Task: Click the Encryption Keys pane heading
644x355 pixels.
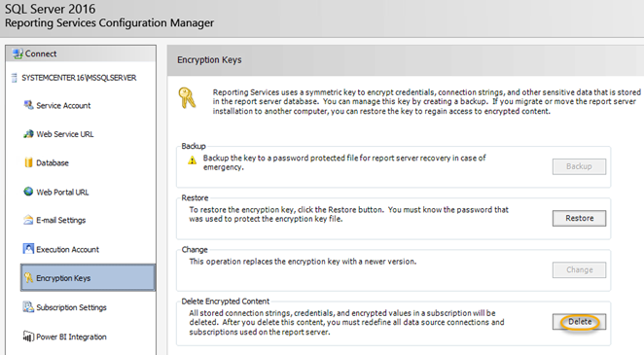Action: click(209, 60)
